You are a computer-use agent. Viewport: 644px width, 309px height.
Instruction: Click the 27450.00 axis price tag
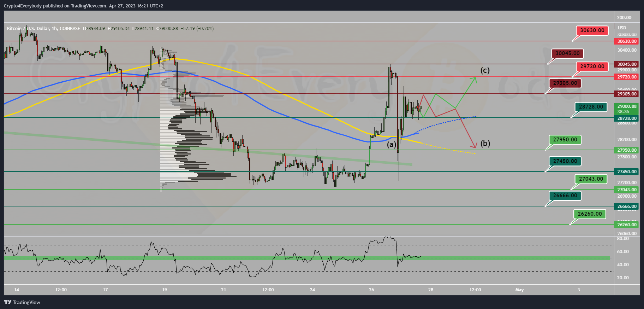pos(627,172)
